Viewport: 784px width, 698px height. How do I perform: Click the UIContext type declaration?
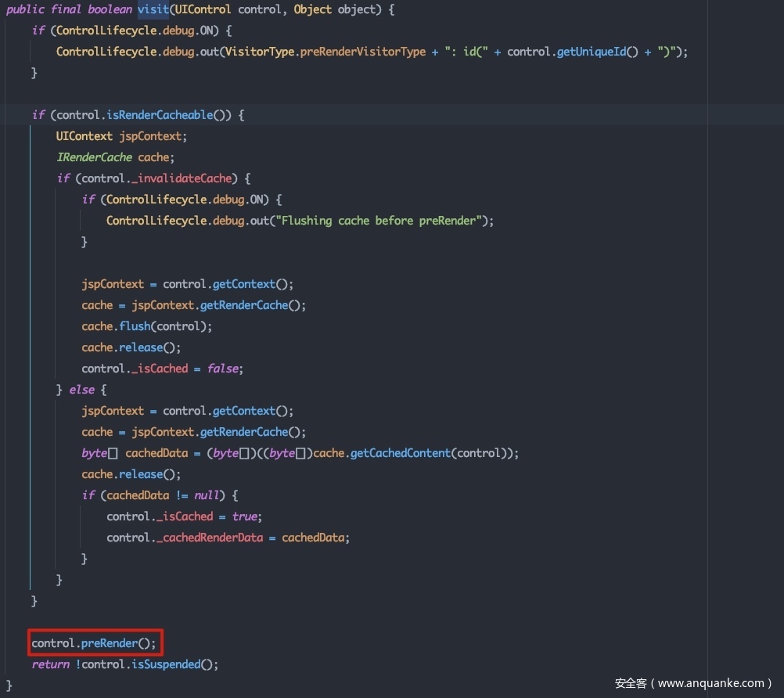point(84,136)
